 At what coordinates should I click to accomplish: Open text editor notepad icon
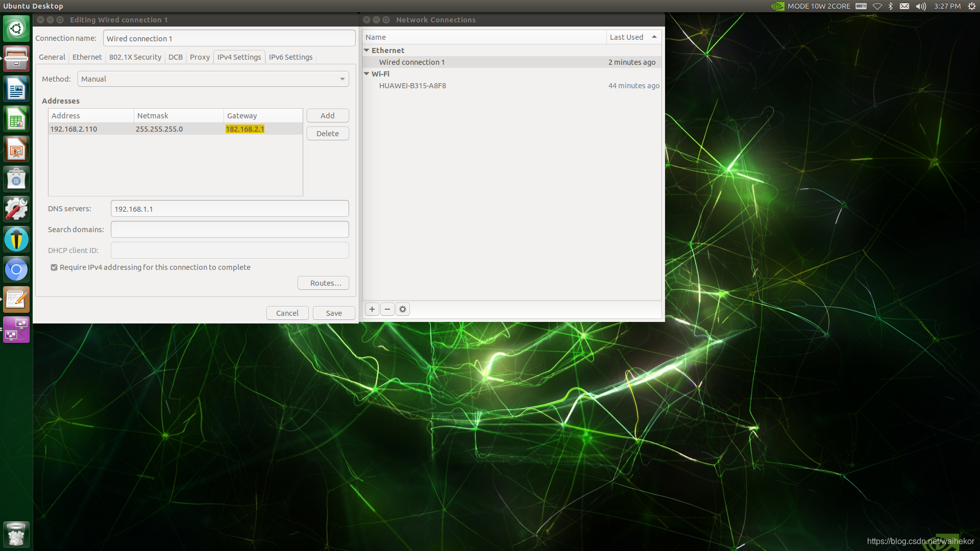16,299
